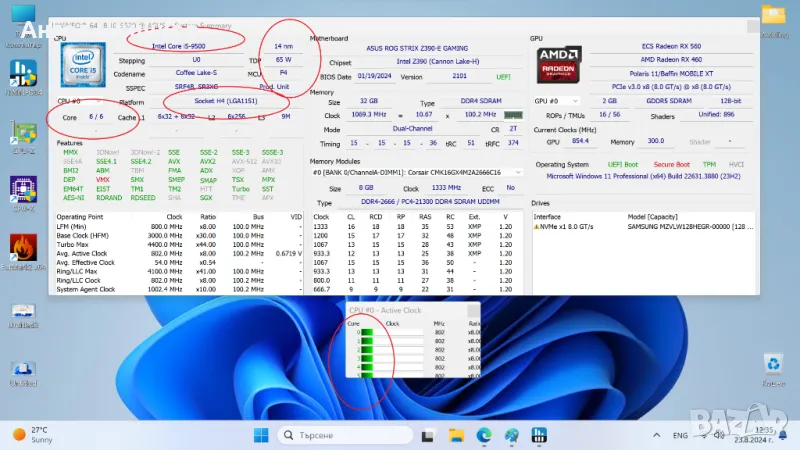Image resolution: width=800 pixels, height=450 pixels.
Task: Open the FurMark flame desktop icon
Action: tap(22, 249)
